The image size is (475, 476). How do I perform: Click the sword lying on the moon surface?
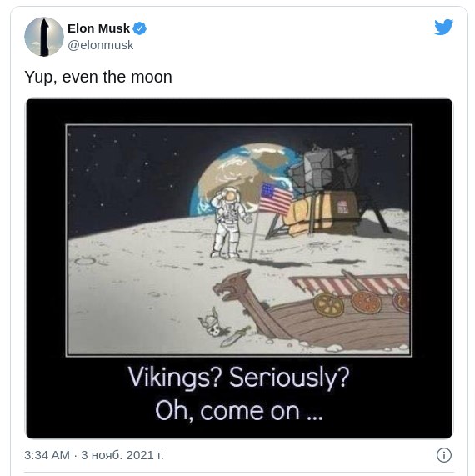236,336
